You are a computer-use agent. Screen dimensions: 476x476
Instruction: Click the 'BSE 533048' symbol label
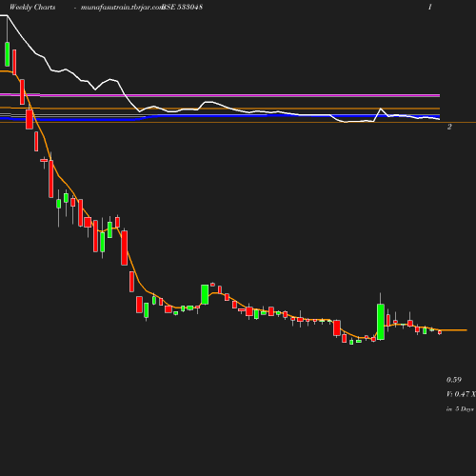click(x=182, y=7)
